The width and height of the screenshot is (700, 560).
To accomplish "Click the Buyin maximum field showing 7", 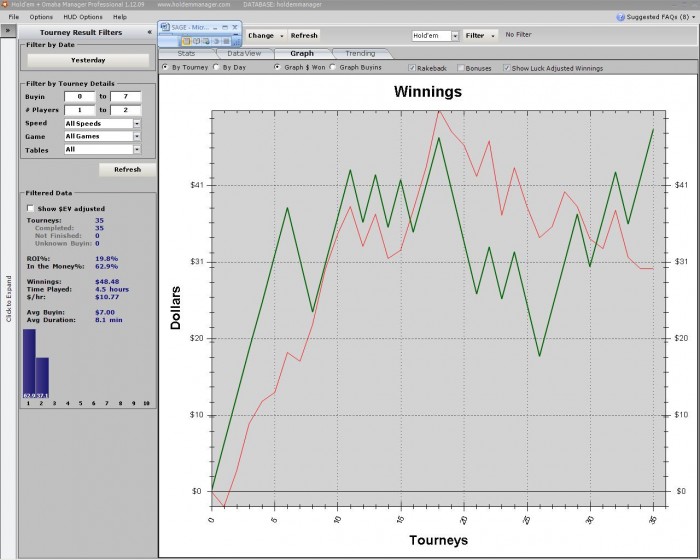I will click(125, 96).
